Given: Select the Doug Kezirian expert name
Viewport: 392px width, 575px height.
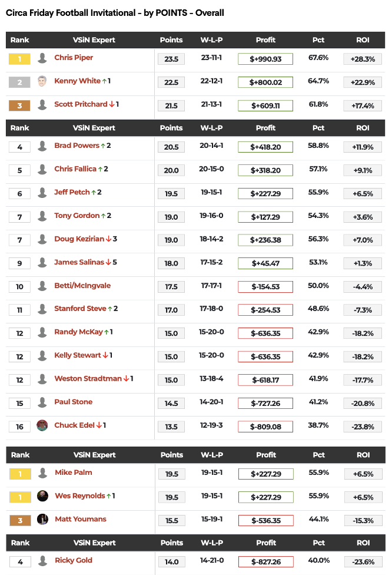Looking at the screenshot, I should (x=79, y=239).
